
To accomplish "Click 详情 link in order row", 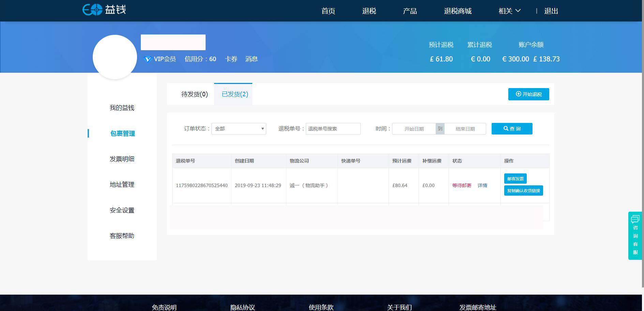I will pos(482,185).
